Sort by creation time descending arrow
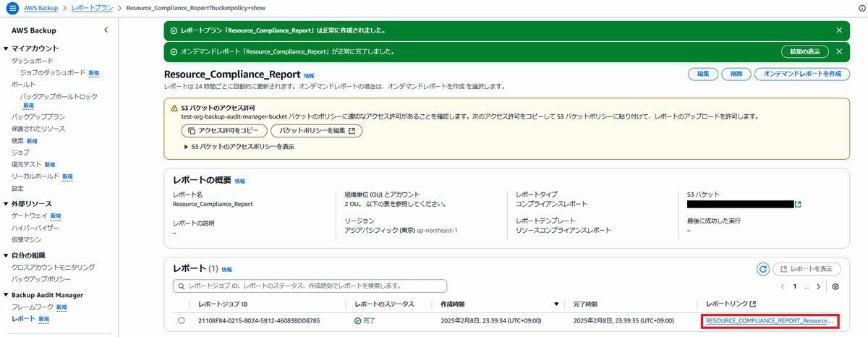The height and width of the screenshot is (337, 868). (556, 304)
